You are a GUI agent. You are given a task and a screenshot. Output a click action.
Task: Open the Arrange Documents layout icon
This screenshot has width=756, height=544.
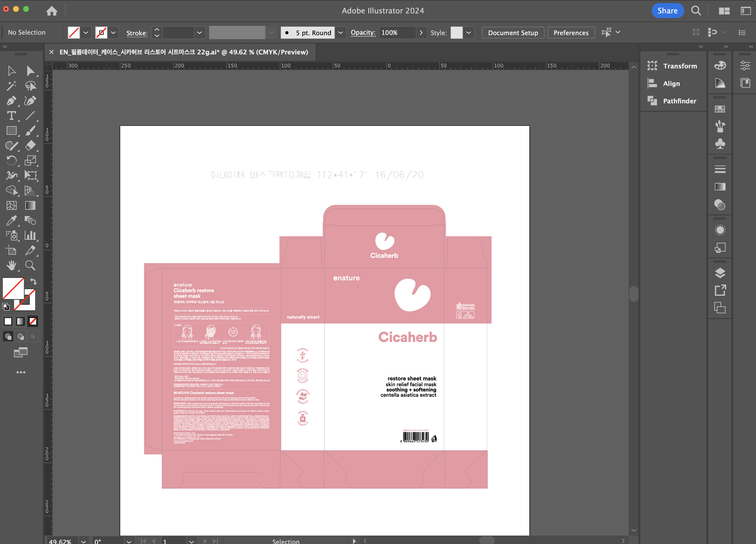click(x=724, y=11)
